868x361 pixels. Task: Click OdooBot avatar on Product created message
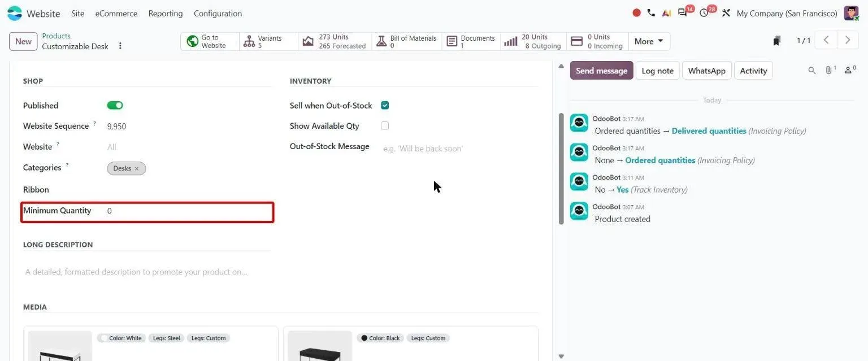pos(579,211)
